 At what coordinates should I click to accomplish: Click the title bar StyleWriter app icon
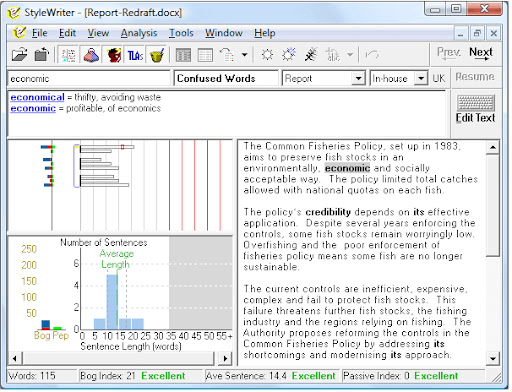pos(14,13)
